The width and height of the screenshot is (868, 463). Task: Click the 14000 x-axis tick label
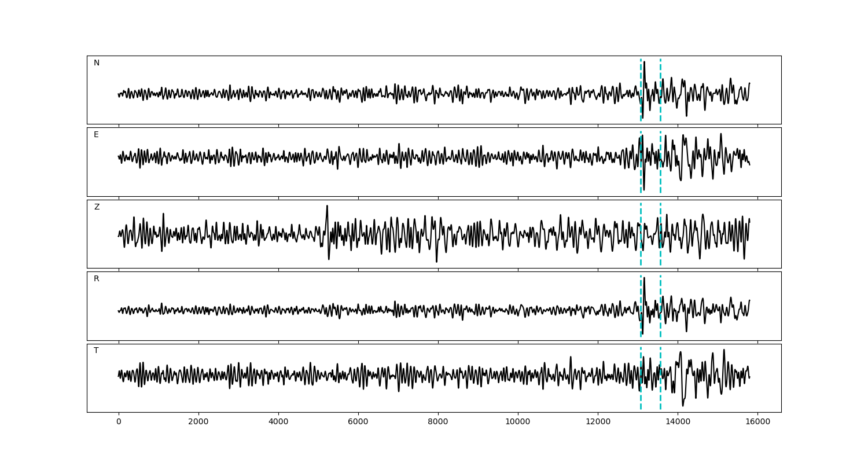[678, 422]
